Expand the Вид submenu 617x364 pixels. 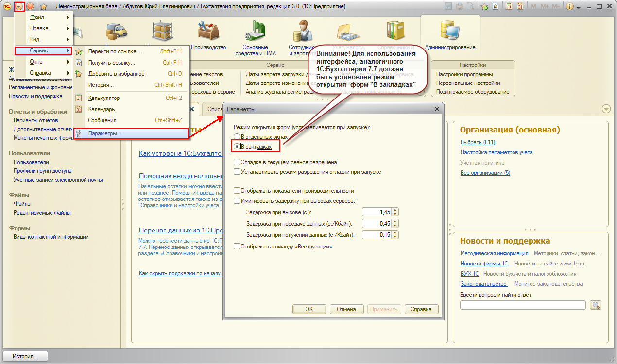pyautogui.click(x=44, y=39)
